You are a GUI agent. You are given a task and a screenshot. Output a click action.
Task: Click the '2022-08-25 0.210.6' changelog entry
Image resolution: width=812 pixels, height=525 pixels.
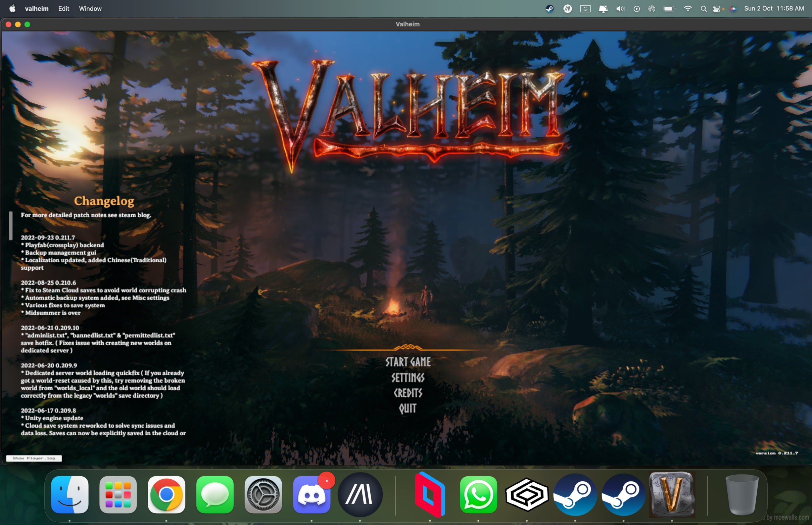point(48,282)
